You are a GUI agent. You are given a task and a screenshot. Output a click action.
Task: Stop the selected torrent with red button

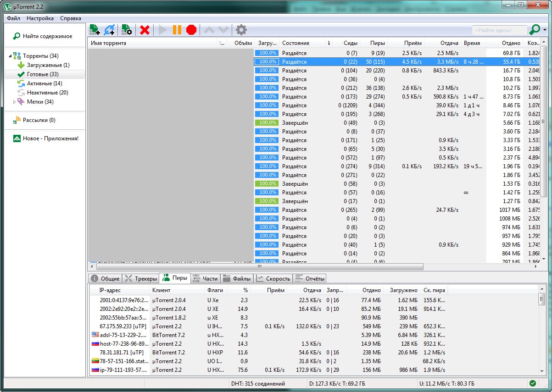[x=191, y=30]
